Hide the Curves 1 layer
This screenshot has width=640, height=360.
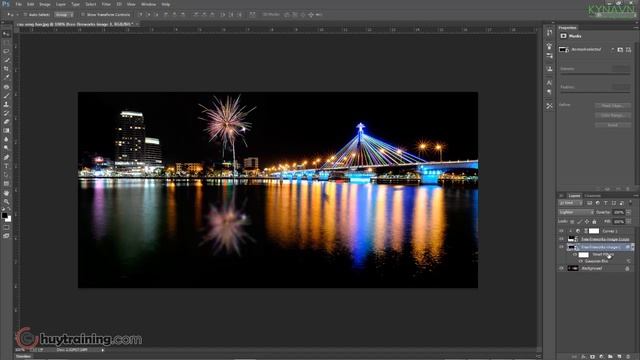tap(562, 231)
